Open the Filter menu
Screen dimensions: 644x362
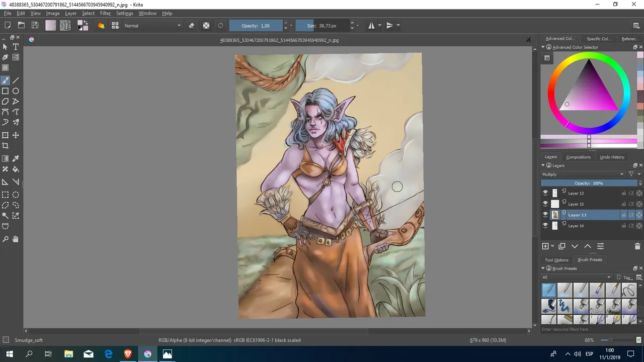[x=105, y=13]
